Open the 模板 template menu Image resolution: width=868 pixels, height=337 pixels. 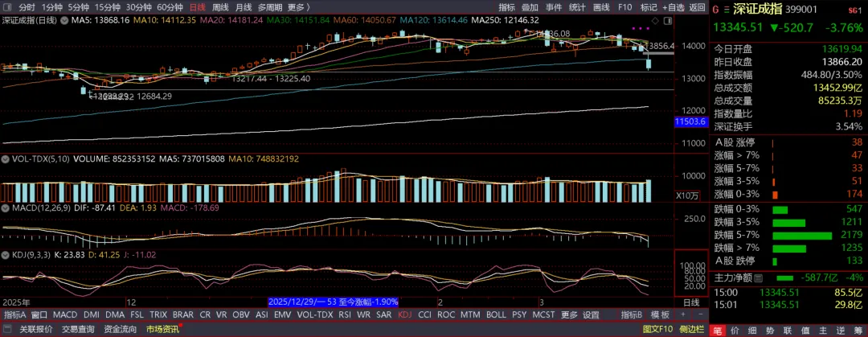coord(660,314)
